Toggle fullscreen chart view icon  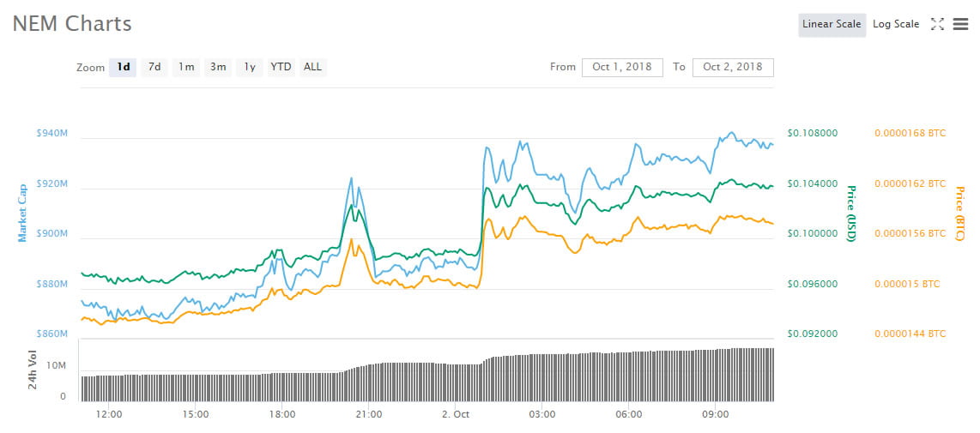(937, 24)
